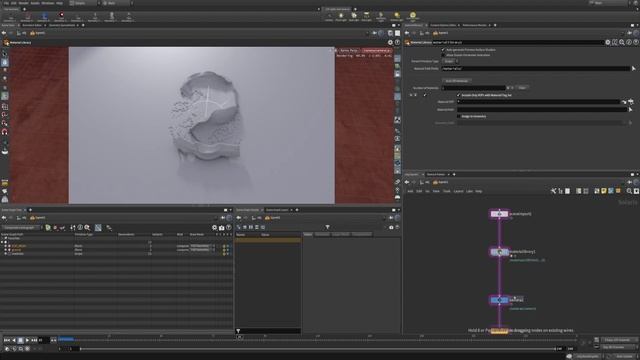Viewport: 640px width, 360px height.
Task: Switch to the Geometry Spreadsheet tab
Action: [62, 25]
